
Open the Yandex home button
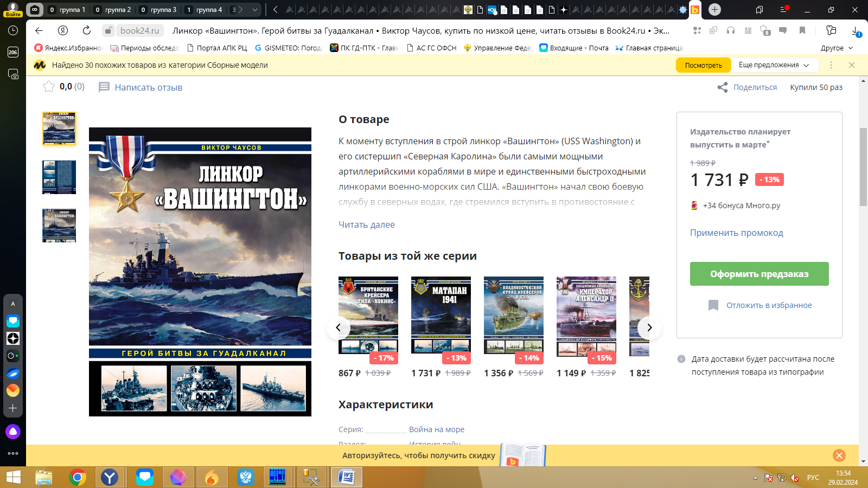point(63,30)
